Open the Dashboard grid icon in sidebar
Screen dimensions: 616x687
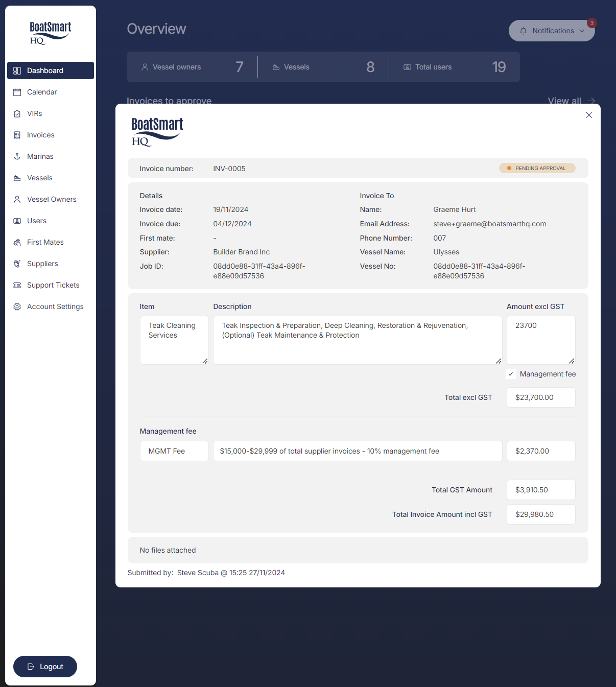[17, 70]
